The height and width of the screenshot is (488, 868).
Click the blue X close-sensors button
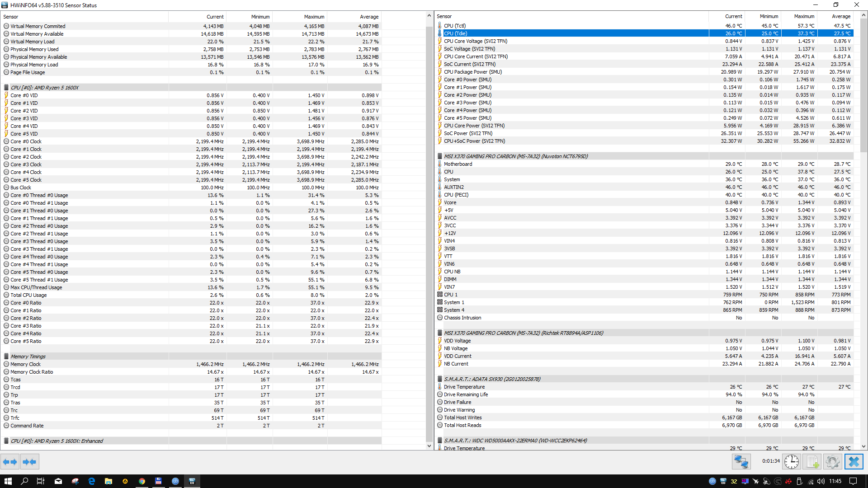point(854,462)
